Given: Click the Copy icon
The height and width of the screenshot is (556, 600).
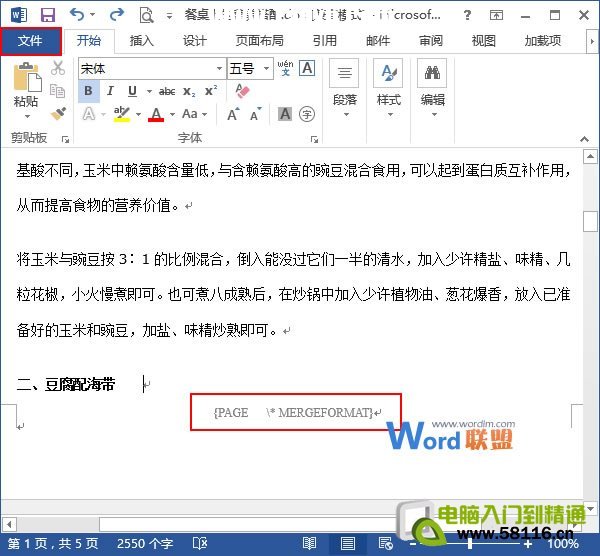Looking at the screenshot, I should pyautogui.click(x=58, y=91).
